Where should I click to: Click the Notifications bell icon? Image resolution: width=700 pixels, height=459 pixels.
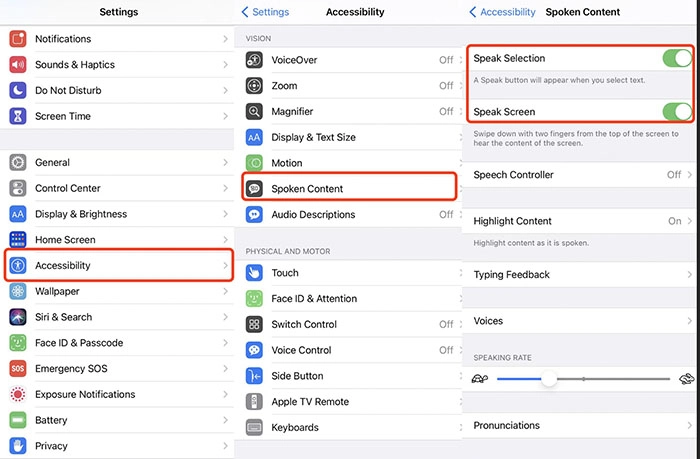pos(17,39)
